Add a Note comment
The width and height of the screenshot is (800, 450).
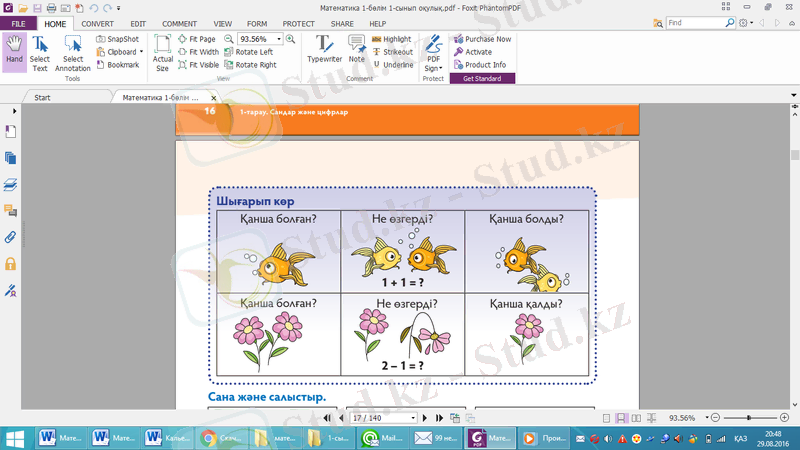357,50
